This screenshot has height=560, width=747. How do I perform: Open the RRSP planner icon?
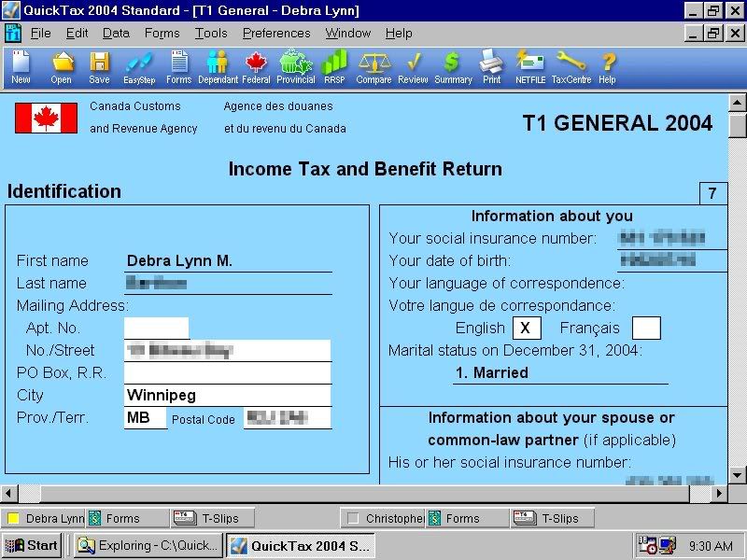[x=334, y=67]
